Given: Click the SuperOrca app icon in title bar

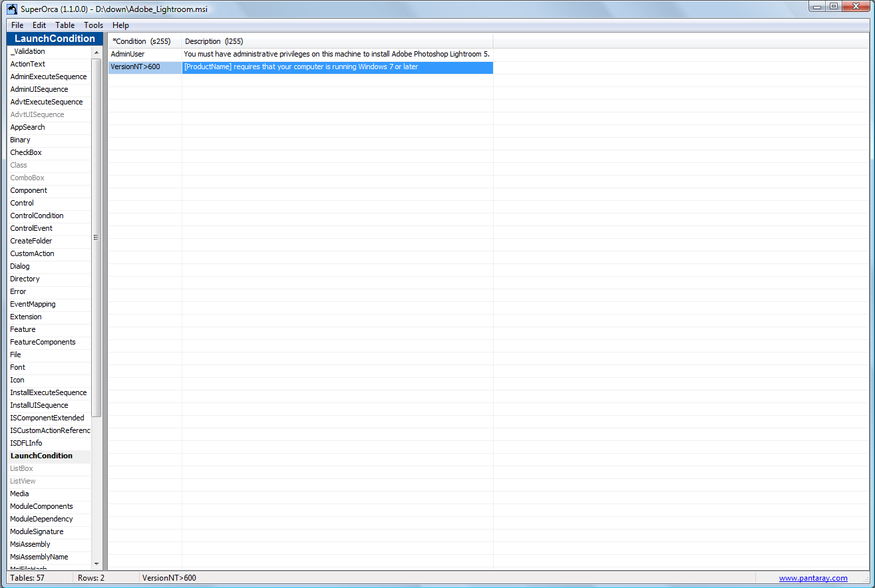Looking at the screenshot, I should [12, 8].
